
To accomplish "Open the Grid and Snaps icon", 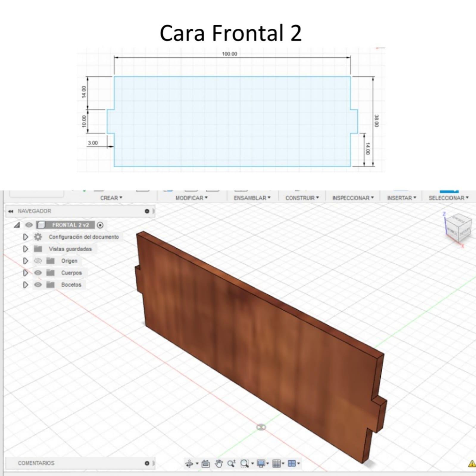I will pyautogui.click(x=277, y=463).
